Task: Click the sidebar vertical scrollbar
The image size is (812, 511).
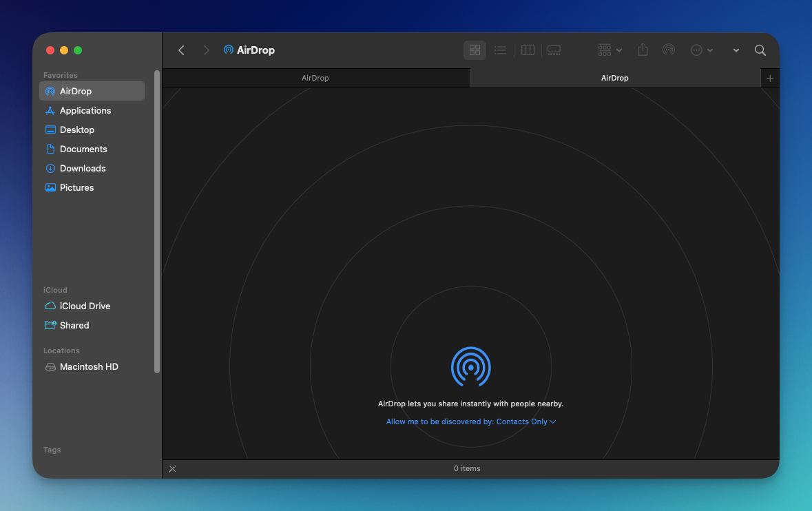Action: [157, 220]
